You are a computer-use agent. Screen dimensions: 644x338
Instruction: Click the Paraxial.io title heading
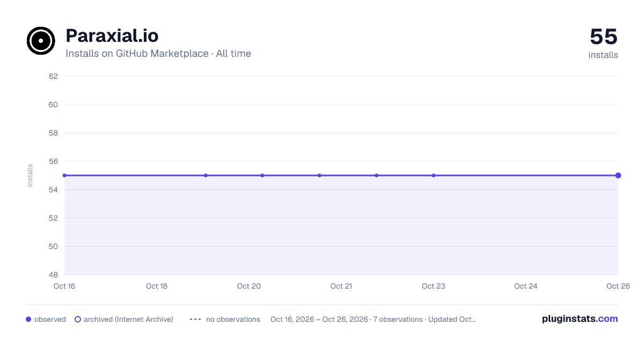(112, 35)
